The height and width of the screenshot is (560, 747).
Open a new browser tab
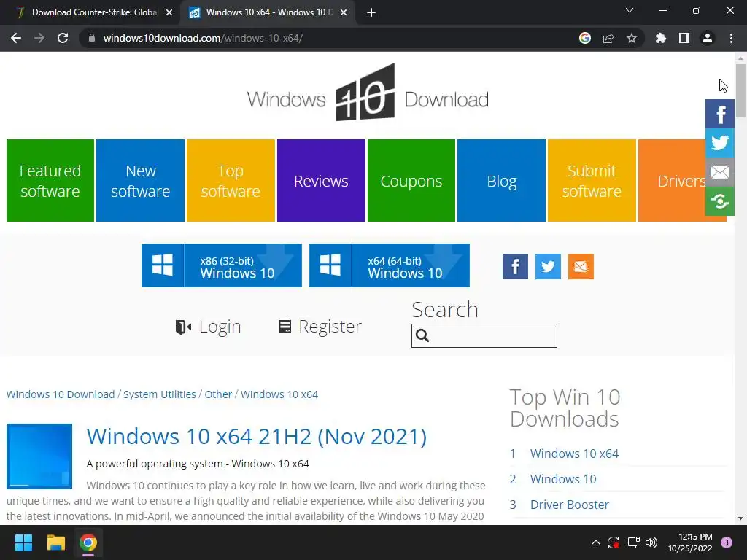point(371,13)
